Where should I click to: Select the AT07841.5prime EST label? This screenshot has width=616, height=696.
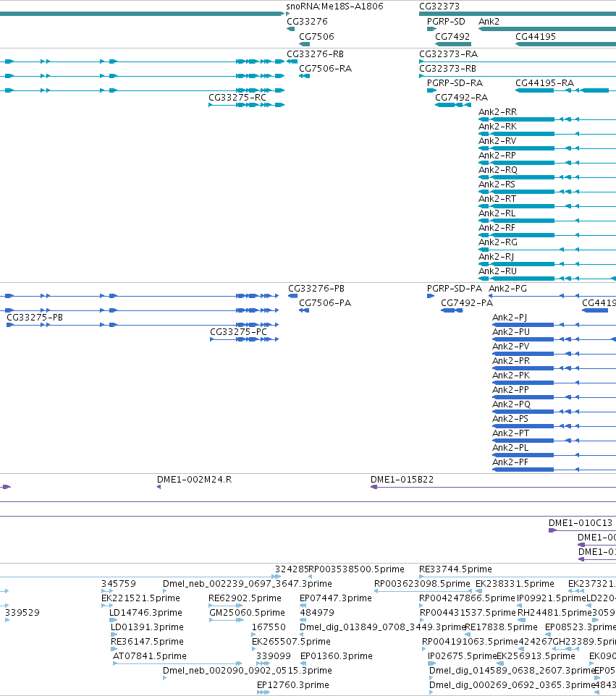(150, 656)
